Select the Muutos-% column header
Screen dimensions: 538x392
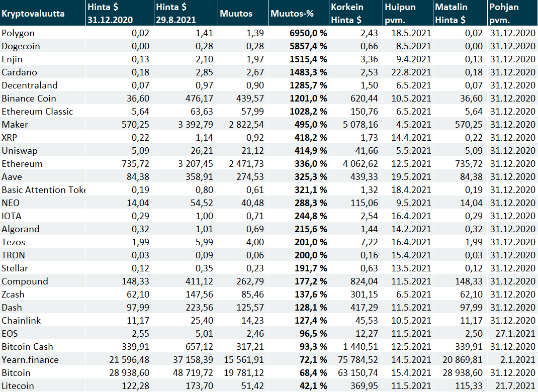pos(292,14)
